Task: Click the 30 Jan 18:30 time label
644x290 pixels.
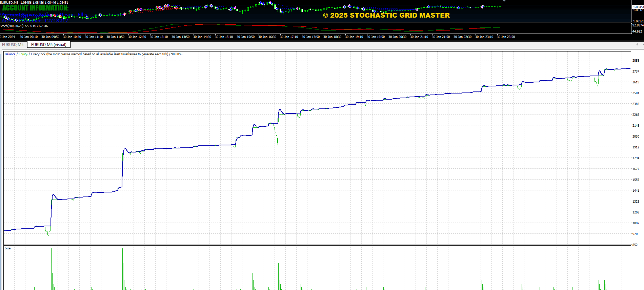Action: pyautogui.click(x=333, y=37)
